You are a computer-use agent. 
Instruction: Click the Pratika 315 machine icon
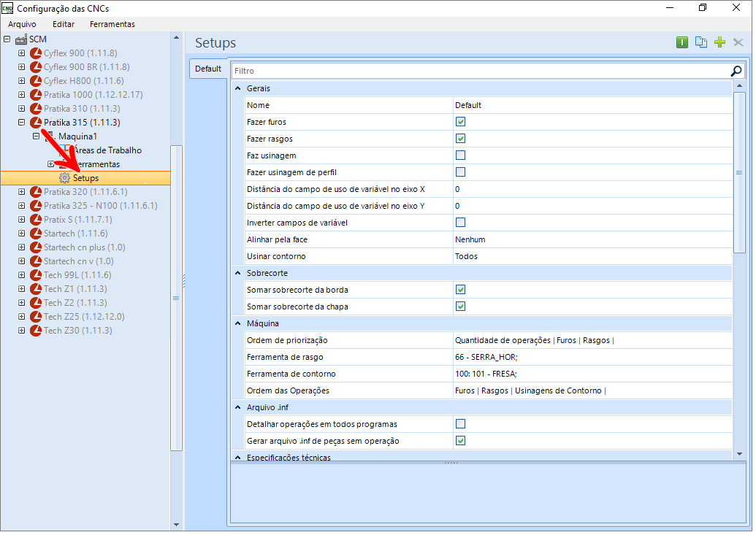coord(36,123)
